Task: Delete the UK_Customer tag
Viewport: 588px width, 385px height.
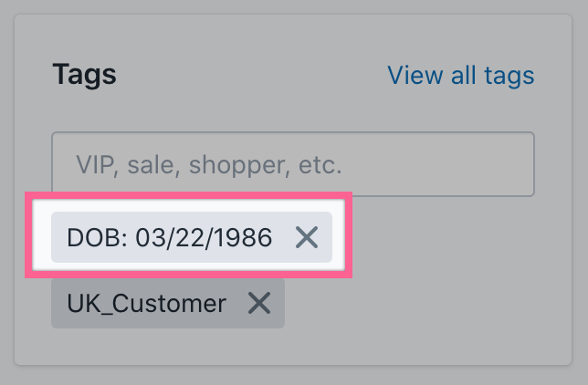Action: click(x=260, y=304)
